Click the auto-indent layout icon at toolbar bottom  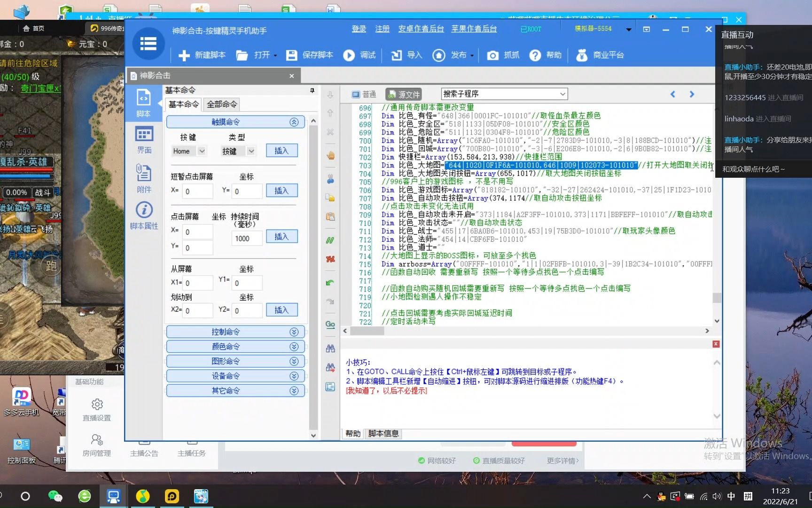330,387
